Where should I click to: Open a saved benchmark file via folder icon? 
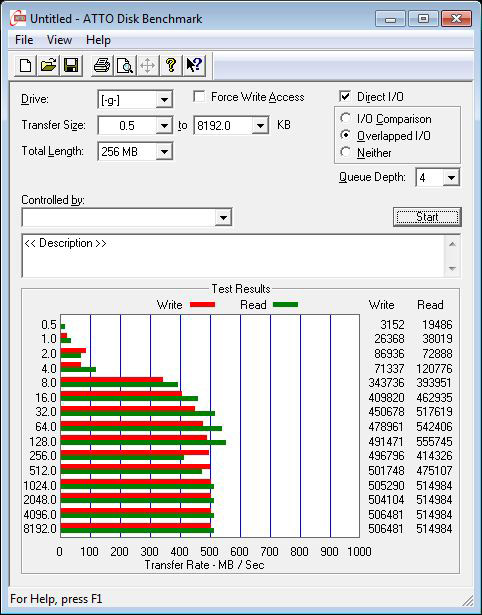(48, 65)
